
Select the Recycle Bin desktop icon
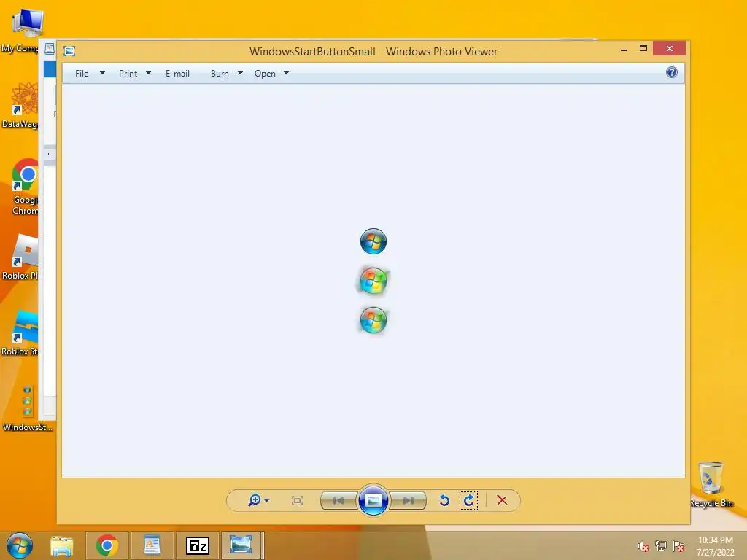click(x=711, y=484)
